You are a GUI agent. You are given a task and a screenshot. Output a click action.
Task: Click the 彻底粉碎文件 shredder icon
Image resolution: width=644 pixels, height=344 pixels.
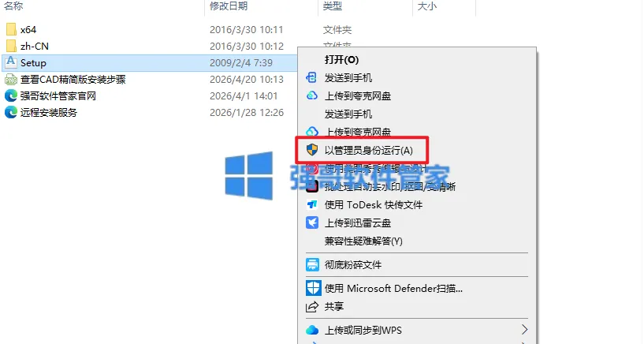click(x=312, y=264)
